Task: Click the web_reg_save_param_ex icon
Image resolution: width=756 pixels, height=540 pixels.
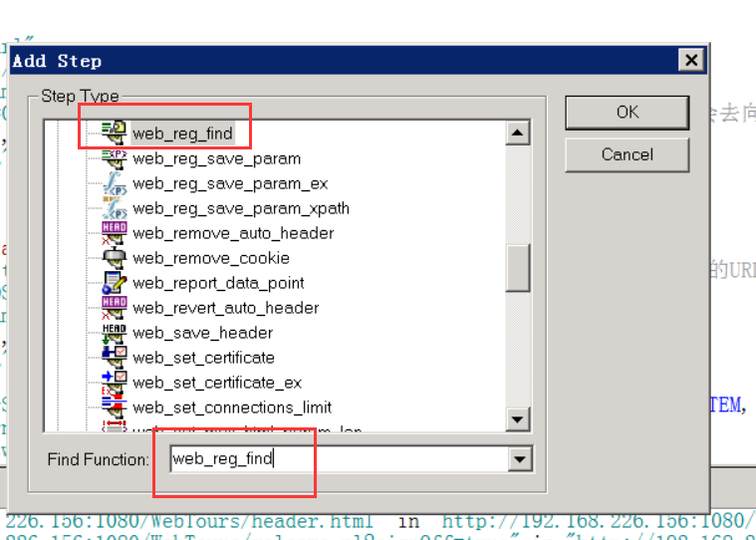Action: point(115,183)
